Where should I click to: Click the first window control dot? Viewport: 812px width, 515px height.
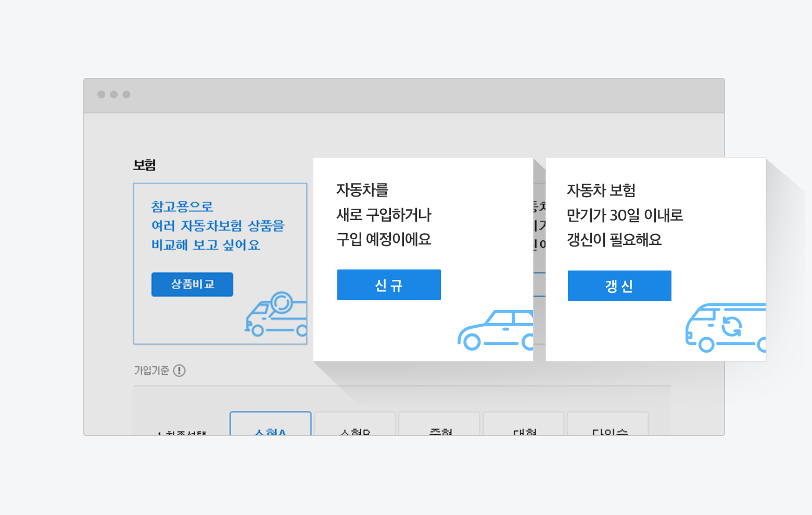pyautogui.click(x=101, y=94)
